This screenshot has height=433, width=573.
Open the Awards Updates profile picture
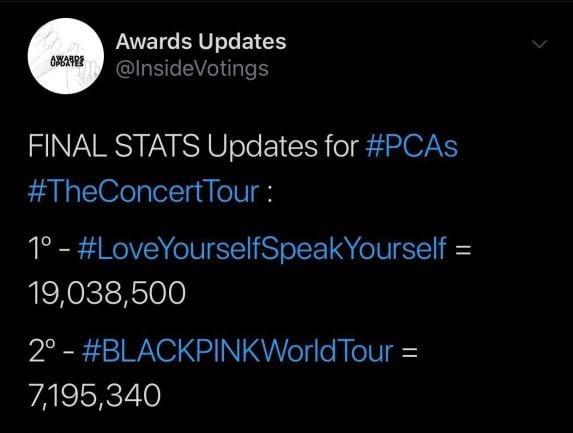[66, 56]
